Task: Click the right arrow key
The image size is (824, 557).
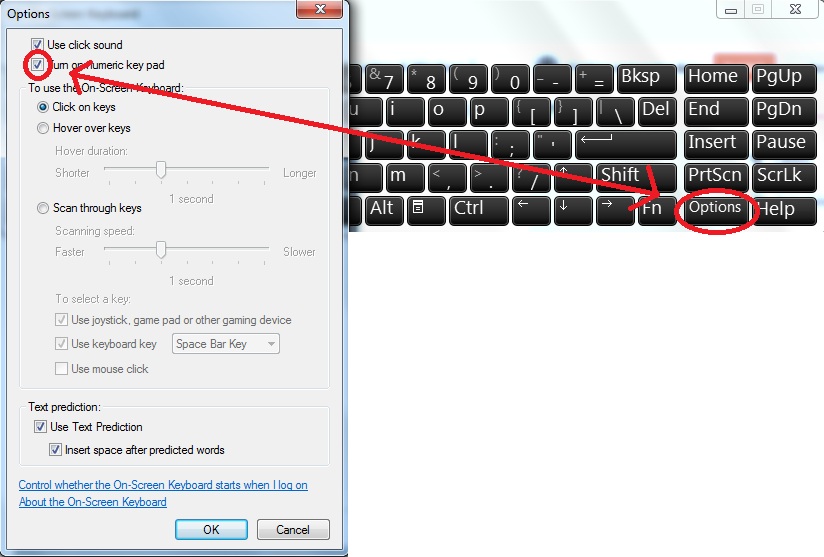Action: point(615,210)
